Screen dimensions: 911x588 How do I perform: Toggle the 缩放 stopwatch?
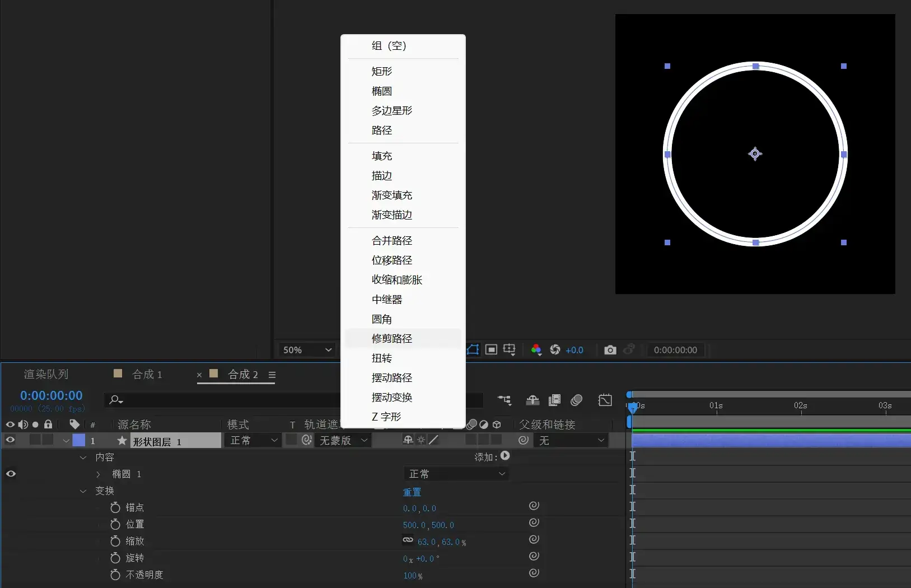(115, 541)
